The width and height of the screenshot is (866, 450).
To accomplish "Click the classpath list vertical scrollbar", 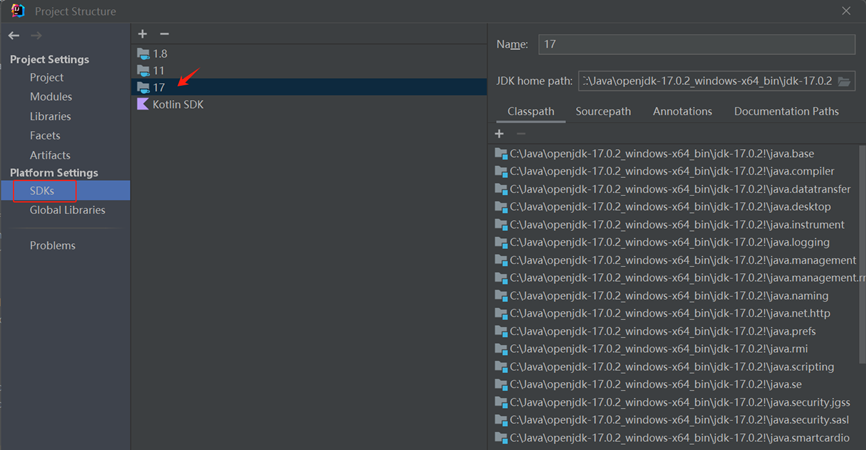I will click(x=862, y=254).
